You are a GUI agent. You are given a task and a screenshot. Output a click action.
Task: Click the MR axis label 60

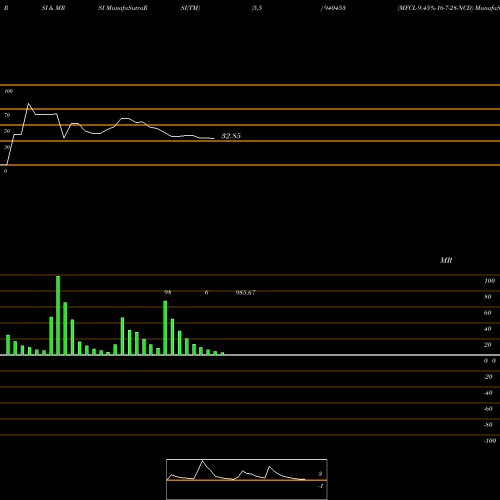pyautogui.click(x=488, y=313)
